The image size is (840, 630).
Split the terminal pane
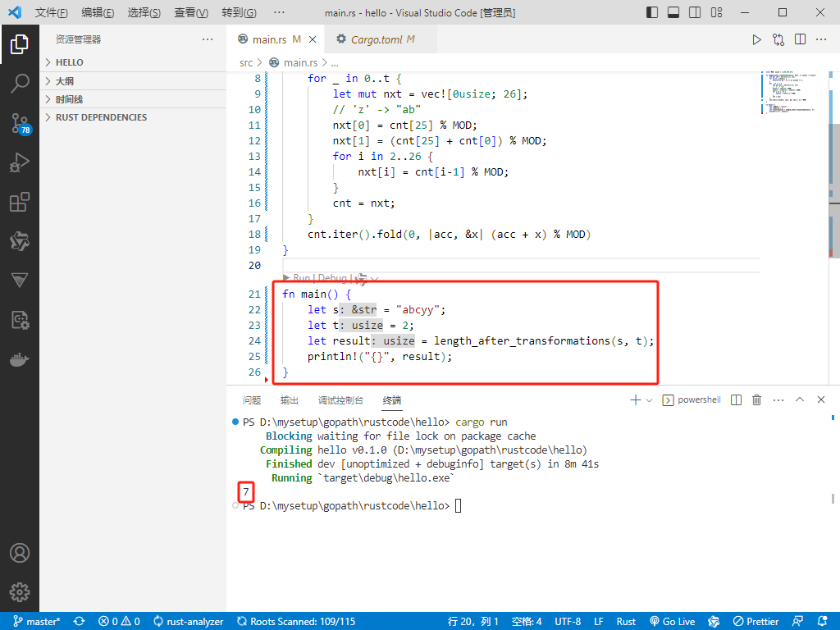pos(736,400)
